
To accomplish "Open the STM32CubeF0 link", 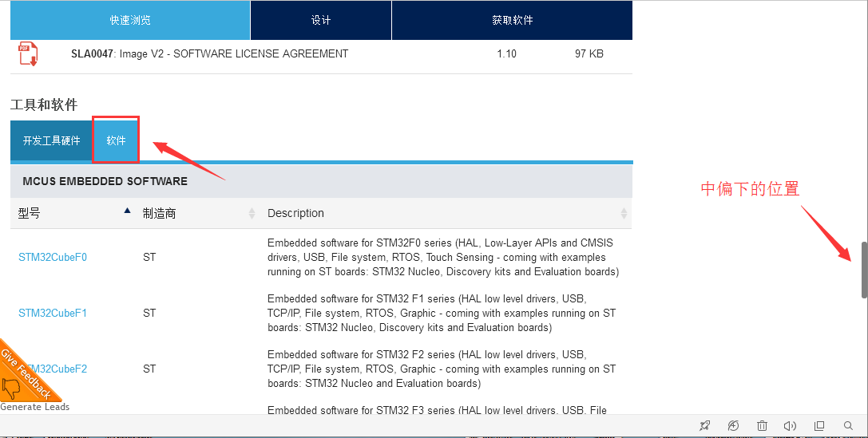I will point(53,257).
